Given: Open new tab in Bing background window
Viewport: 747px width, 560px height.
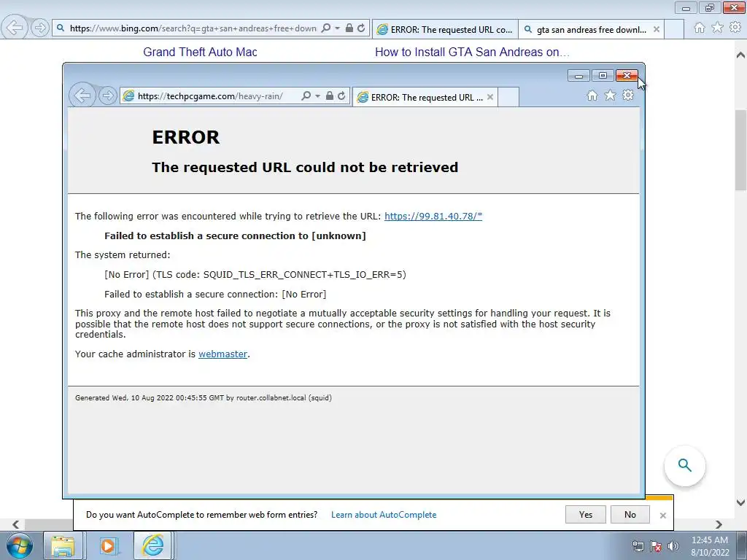Looking at the screenshot, I should coord(674,29).
